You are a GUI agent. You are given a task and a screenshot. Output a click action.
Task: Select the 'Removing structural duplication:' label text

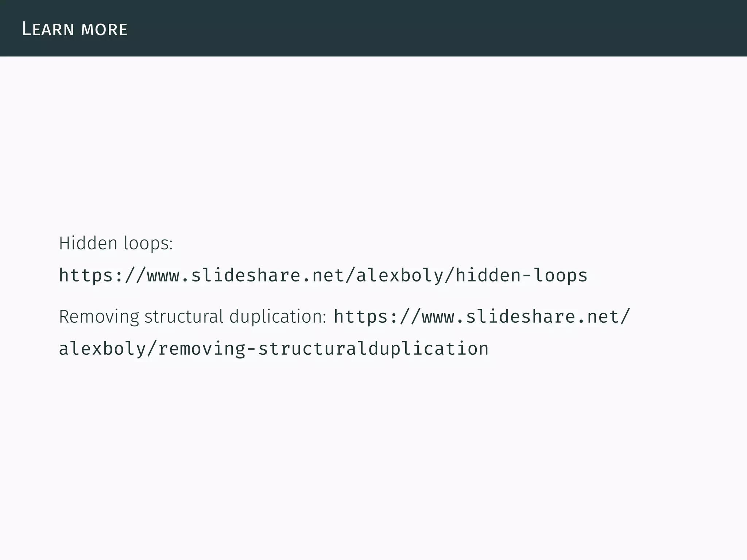click(x=193, y=316)
